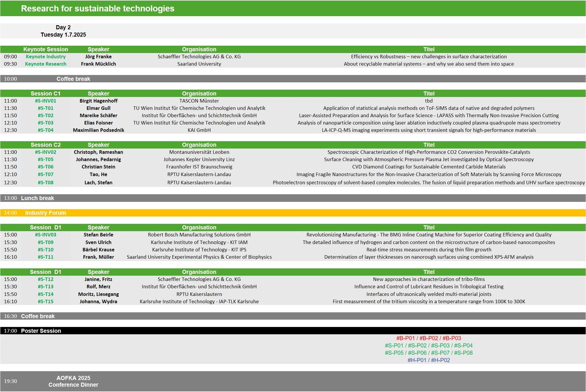Click the #S-T08 talk code

point(45,183)
